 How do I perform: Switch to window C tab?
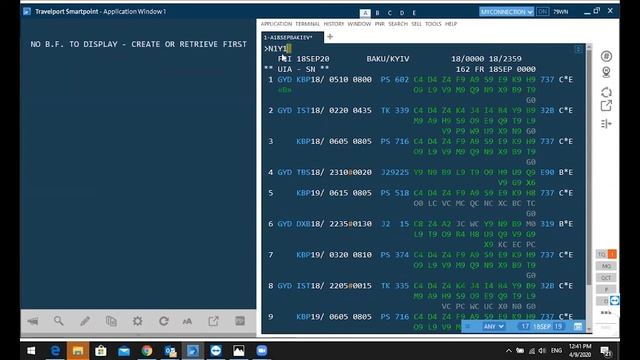[x=390, y=13]
